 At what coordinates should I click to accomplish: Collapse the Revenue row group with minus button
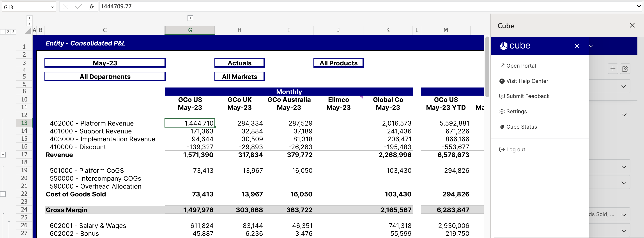(x=3, y=155)
